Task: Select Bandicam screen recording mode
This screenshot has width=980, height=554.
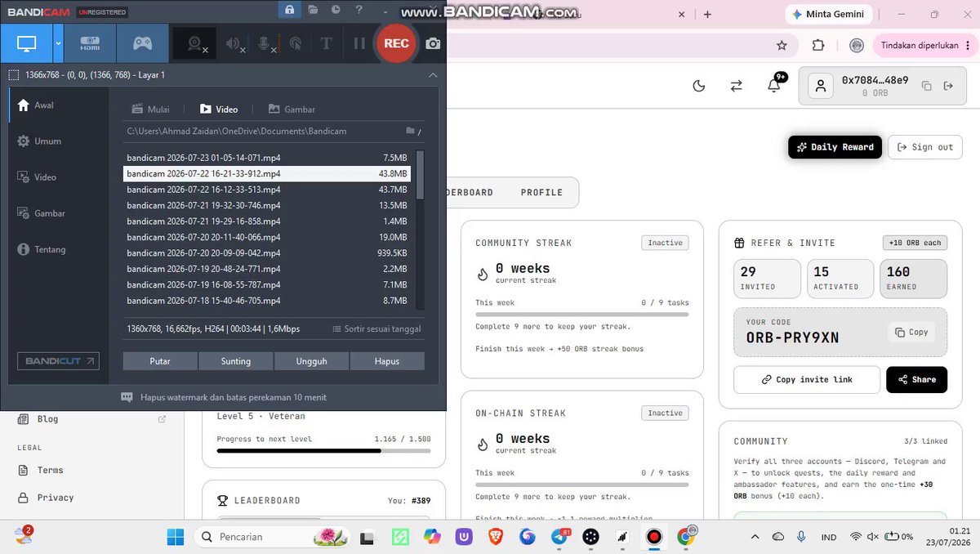Action: [27, 43]
